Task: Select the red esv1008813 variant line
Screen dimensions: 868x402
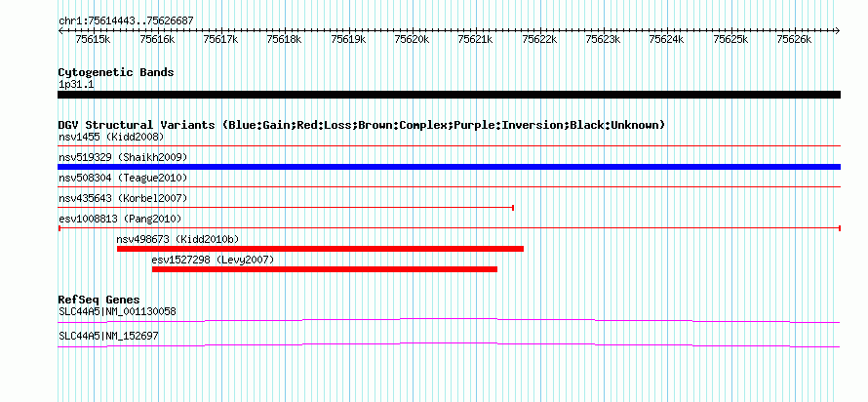Action: (x=450, y=228)
